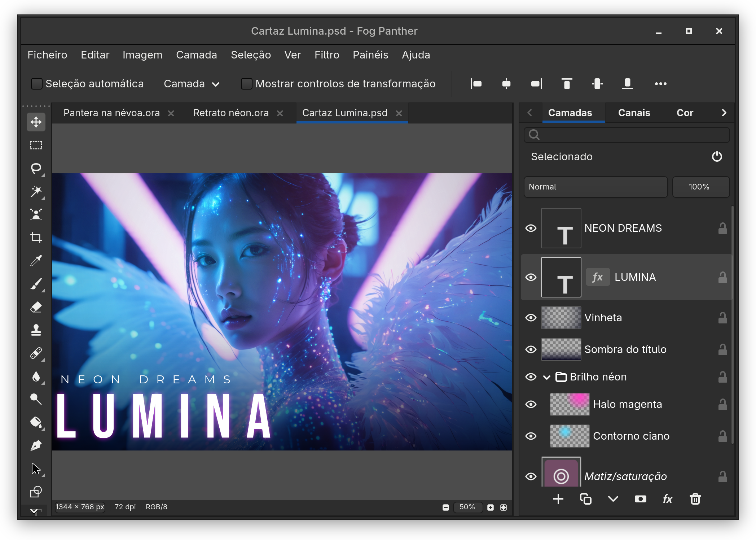Viewport: 756px width, 540px height.
Task: Collapse the Brilho néon group
Action: click(547, 377)
